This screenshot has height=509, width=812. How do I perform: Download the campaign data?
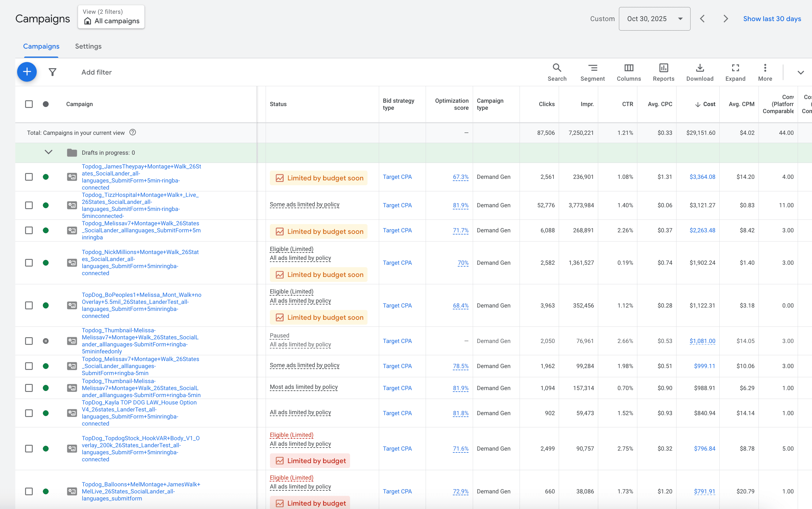point(699,72)
